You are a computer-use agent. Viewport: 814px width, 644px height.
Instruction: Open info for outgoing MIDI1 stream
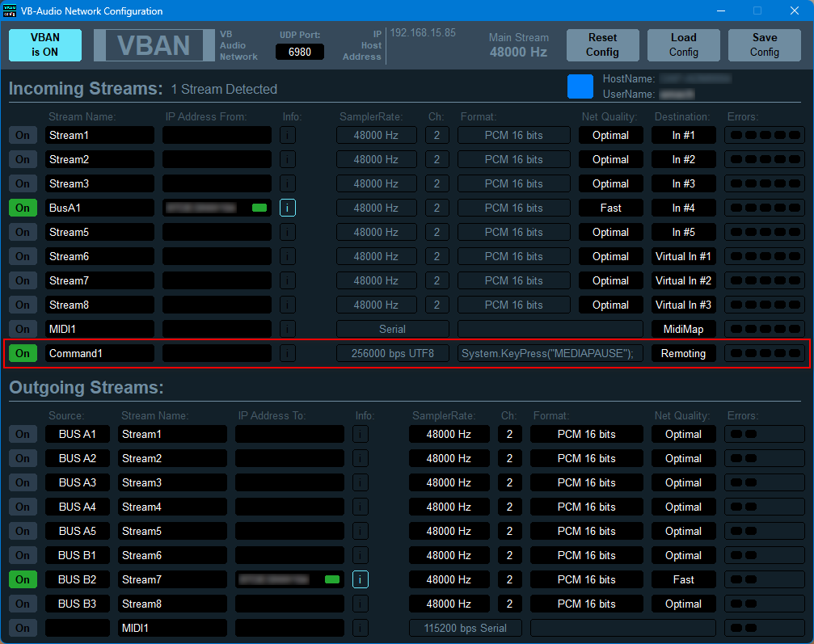tap(361, 628)
